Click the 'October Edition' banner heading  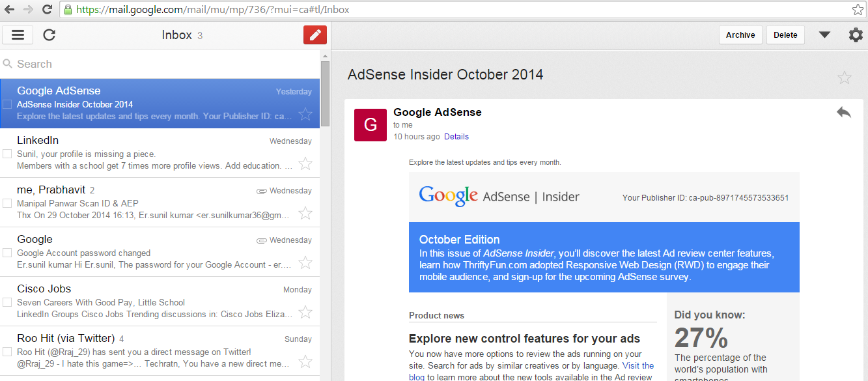pyautogui.click(x=460, y=240)
